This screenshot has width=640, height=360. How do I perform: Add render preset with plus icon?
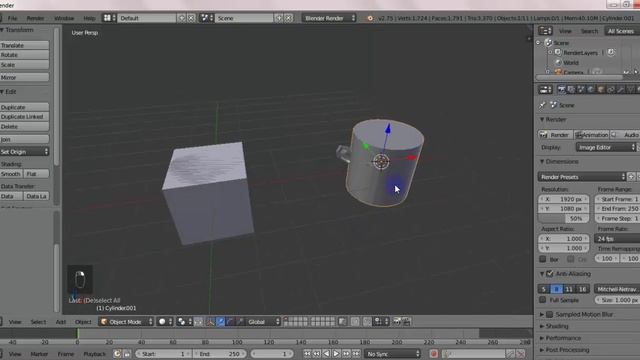[631, 177]
